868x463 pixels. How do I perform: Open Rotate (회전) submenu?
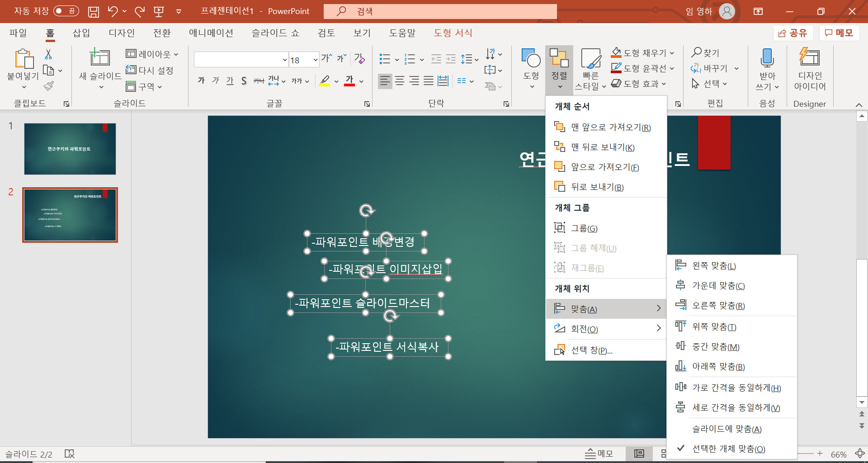606,329
